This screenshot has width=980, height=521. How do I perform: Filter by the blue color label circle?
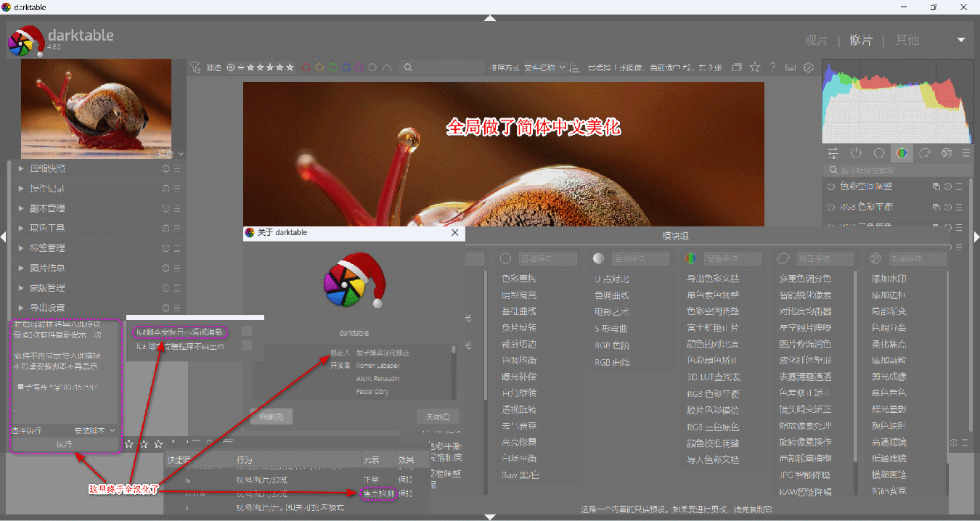click(x=346, y=67)
